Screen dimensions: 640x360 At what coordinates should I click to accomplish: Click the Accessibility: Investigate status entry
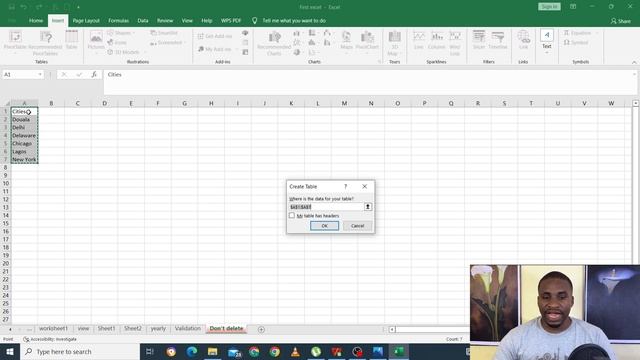(x=49, y=339)
